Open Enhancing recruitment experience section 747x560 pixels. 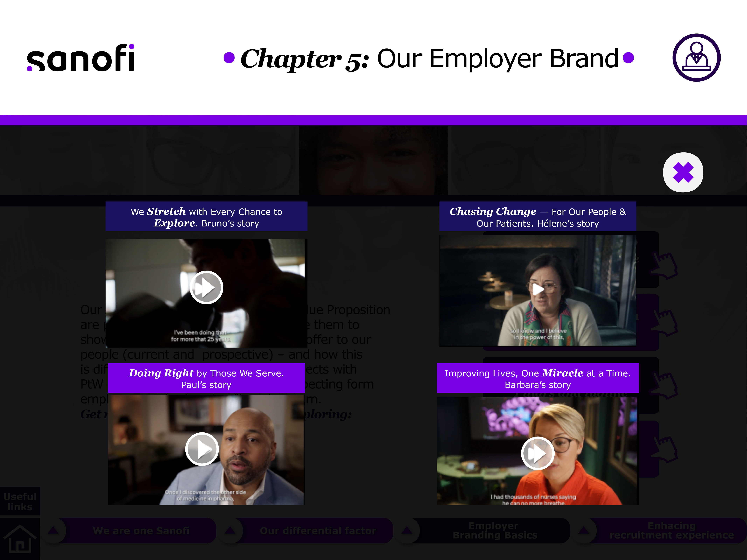click(x=671, y=531)
